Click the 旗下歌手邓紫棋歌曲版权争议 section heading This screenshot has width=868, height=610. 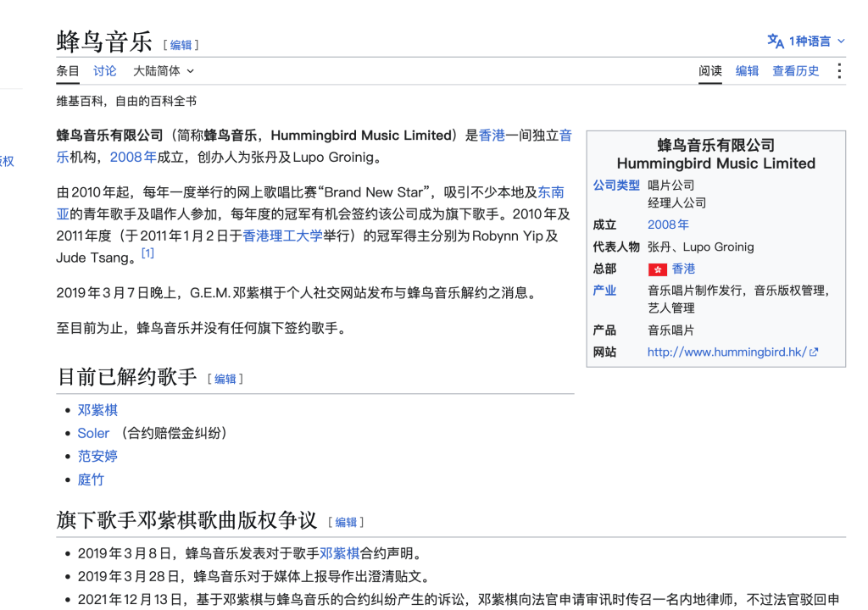coord(186,520)
